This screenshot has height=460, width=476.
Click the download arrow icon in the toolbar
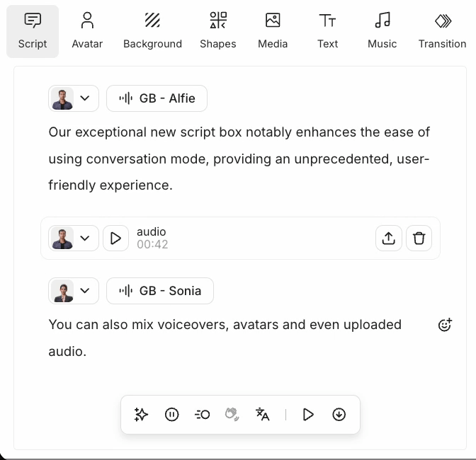click(x=339, y=415)
